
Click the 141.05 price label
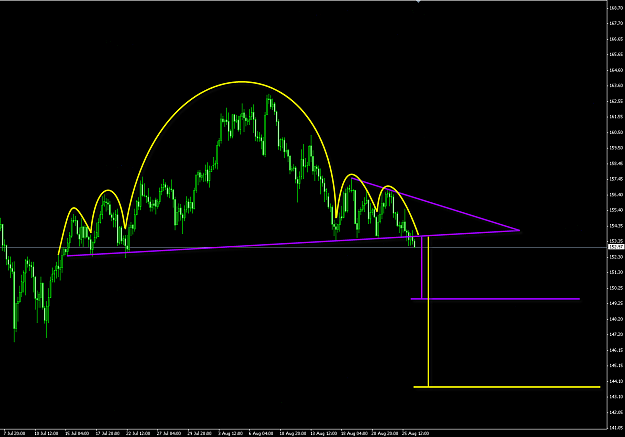click(x=616, y=428)
